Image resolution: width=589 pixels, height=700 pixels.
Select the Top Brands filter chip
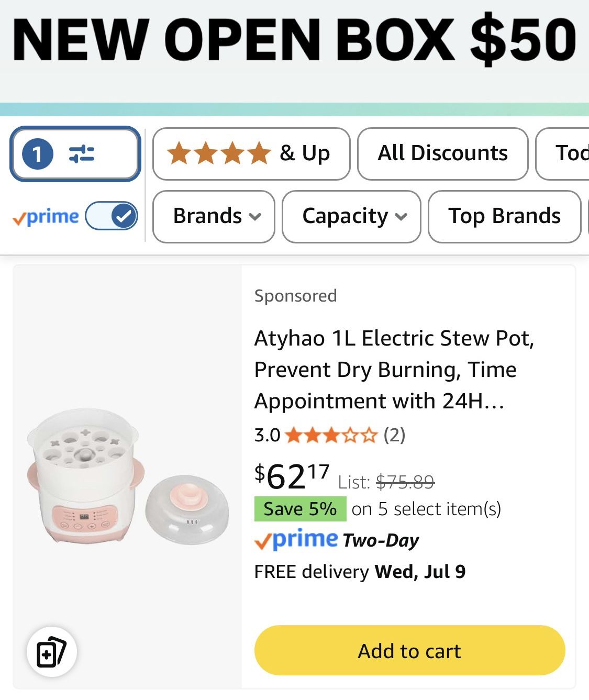pos(504,216)
